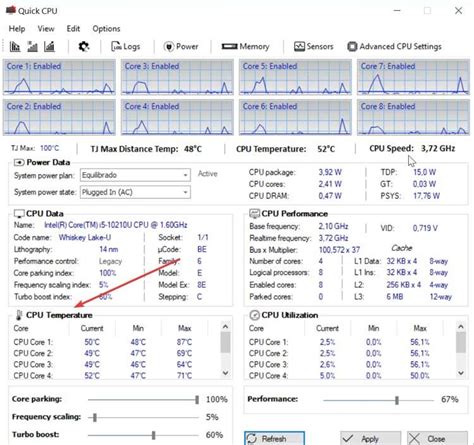Toggle the Core 2: Enabled graph
The image size is (474, 445).
pos(59,118)
